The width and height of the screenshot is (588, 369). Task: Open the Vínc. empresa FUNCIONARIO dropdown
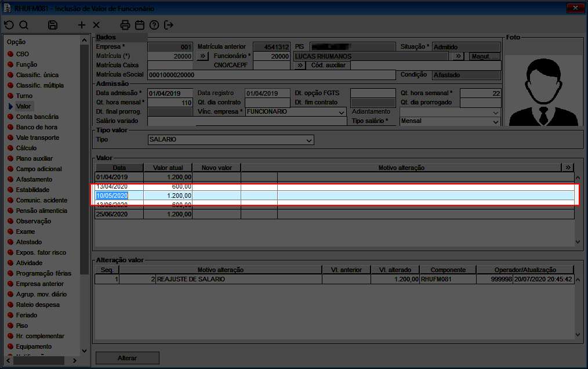click(x=296, y=112)
